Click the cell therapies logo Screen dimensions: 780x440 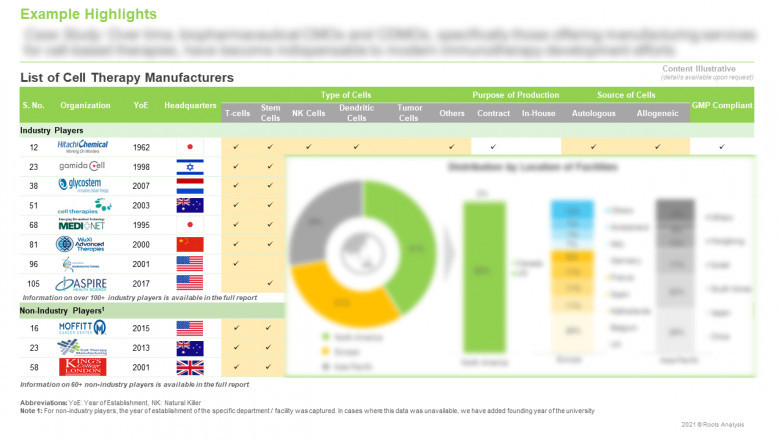[85, 206]
